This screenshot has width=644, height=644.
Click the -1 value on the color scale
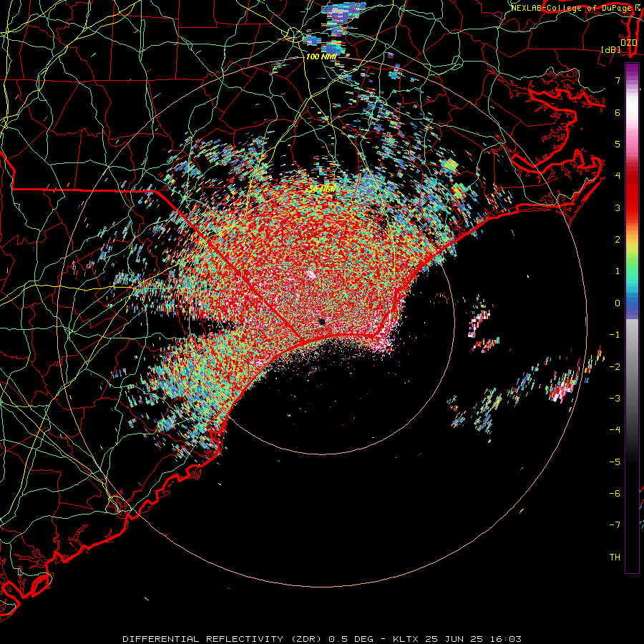[x=615, y=335]
